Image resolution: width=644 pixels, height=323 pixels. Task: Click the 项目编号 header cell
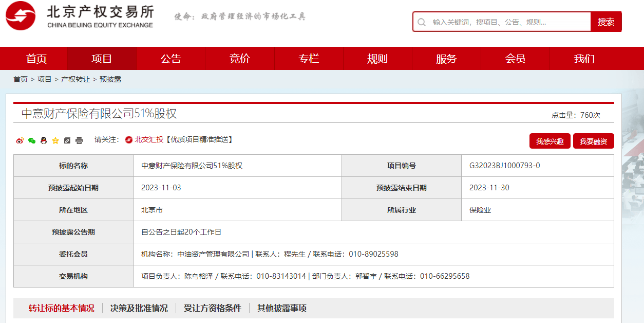click(x=402, y=166)
